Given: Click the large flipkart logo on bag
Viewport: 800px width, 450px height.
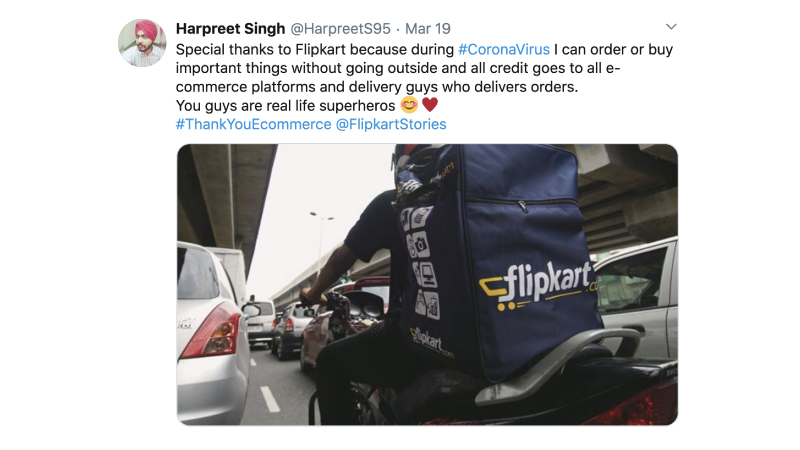Looking at the screenshot, I should coord(537,285).
